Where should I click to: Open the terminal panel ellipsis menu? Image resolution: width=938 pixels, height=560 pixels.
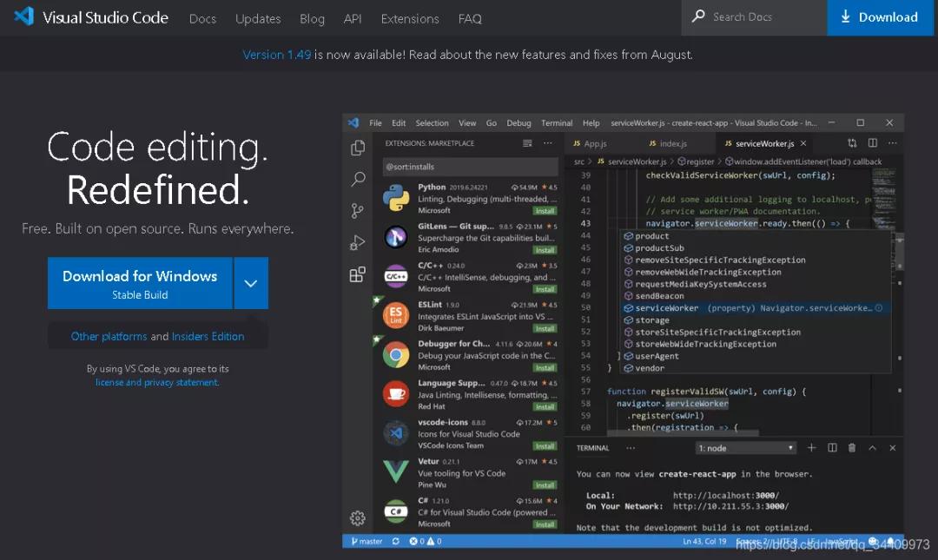tap(631, 447)
